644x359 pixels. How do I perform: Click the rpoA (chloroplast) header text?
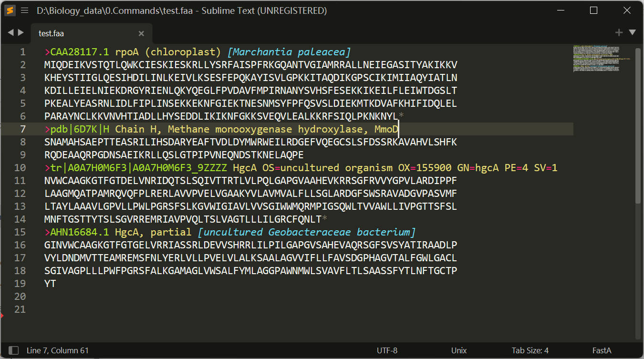pyautogui.click(x=168, y=52)
